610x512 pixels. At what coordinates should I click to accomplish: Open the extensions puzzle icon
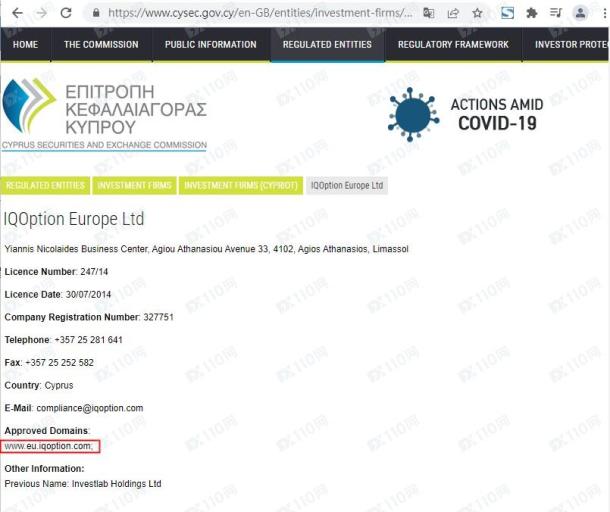[531, 13]
